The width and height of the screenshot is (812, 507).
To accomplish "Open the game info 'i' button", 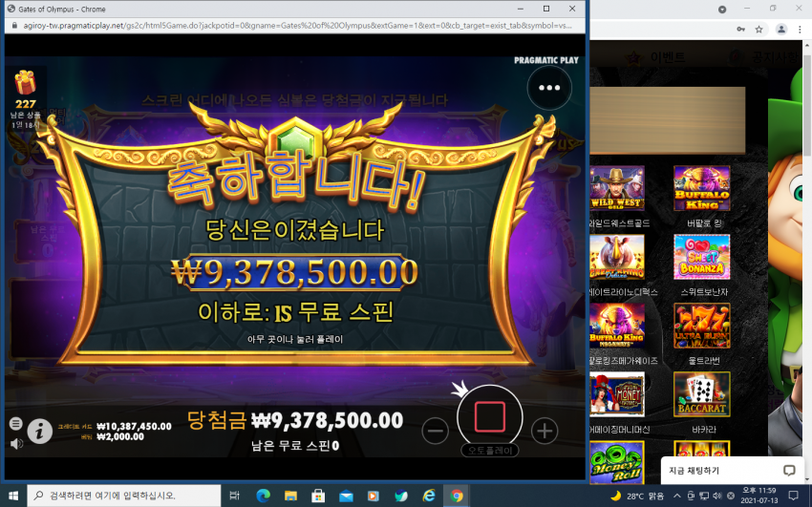I will click(x=40, y=431).
